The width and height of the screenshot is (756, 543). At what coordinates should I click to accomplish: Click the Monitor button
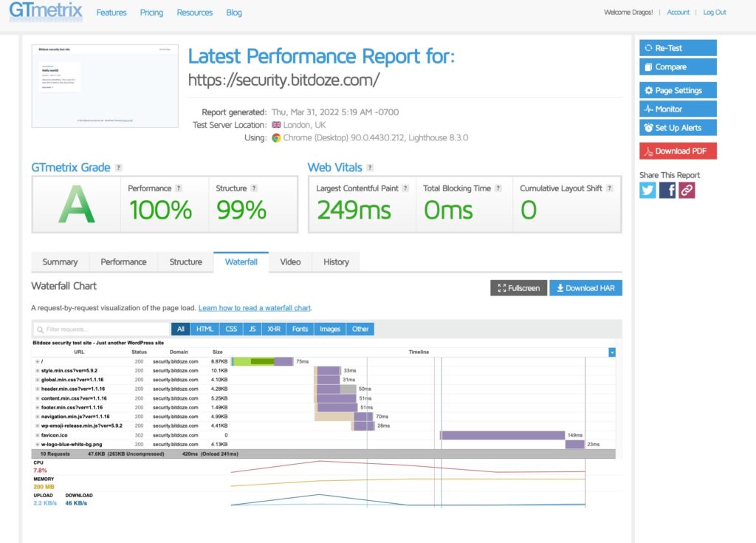678,109
